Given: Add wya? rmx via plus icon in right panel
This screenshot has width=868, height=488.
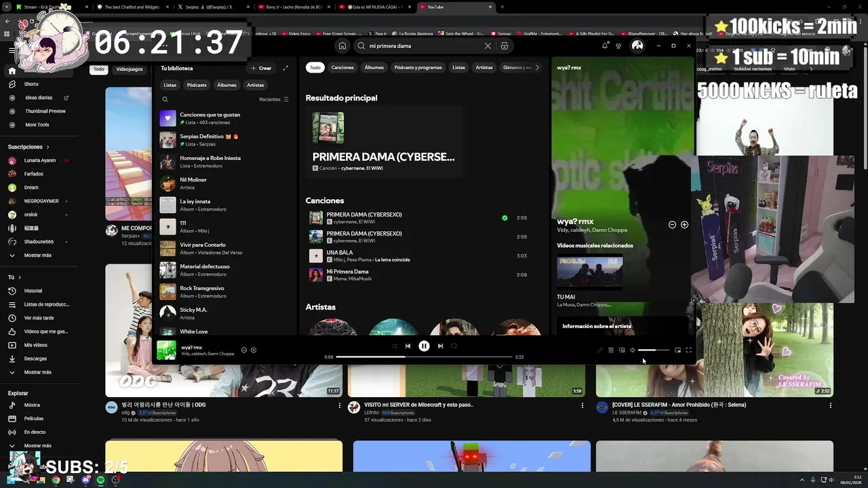Looking at the screenshot, I should click(x=684, y=225).
